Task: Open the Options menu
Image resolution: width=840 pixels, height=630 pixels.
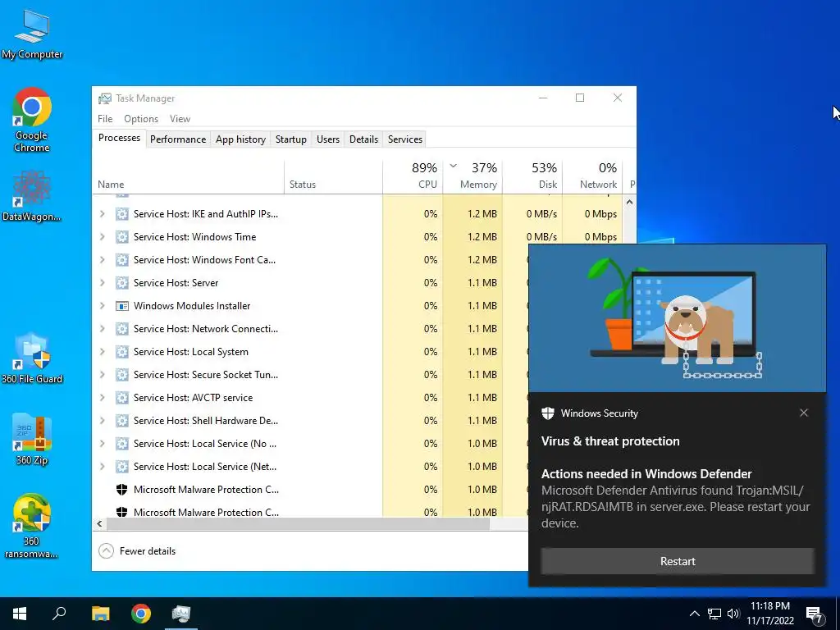Action: [x=141, y=119]
